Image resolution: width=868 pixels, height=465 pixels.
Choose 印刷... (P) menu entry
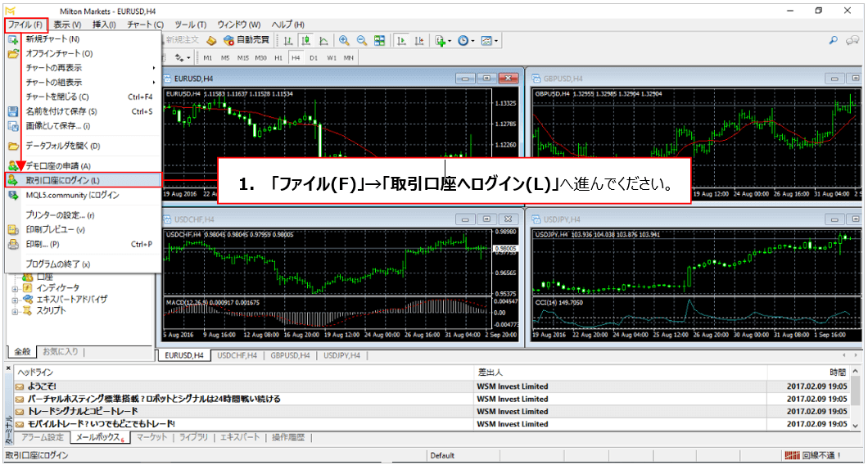coord(83,244)
